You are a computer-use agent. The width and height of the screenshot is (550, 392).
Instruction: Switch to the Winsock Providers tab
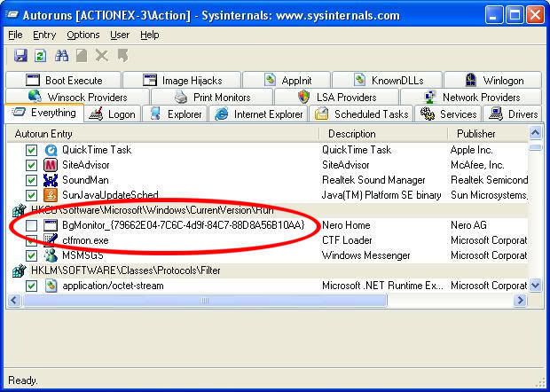pos(77,97)
